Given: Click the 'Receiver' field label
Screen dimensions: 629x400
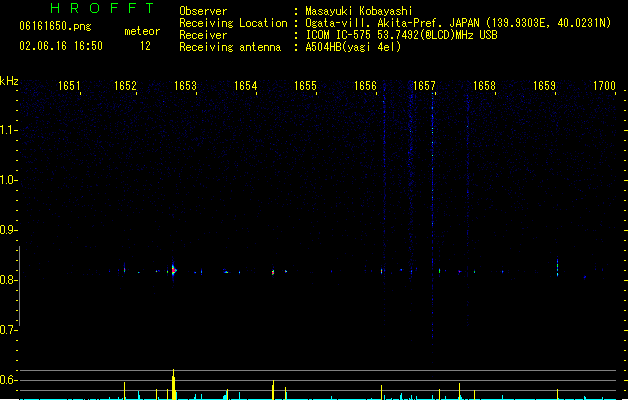Looking at the screenshot, I should (203, 35).
